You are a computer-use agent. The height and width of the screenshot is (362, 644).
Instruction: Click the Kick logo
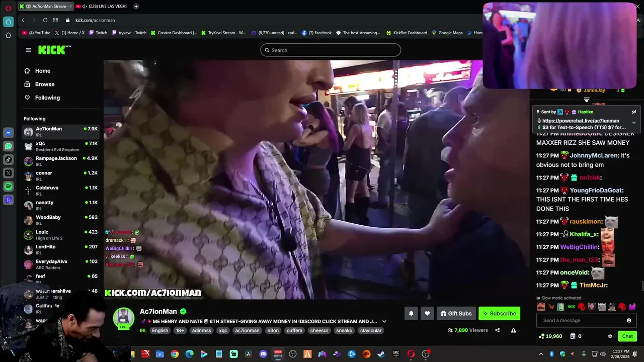(54, 50)
